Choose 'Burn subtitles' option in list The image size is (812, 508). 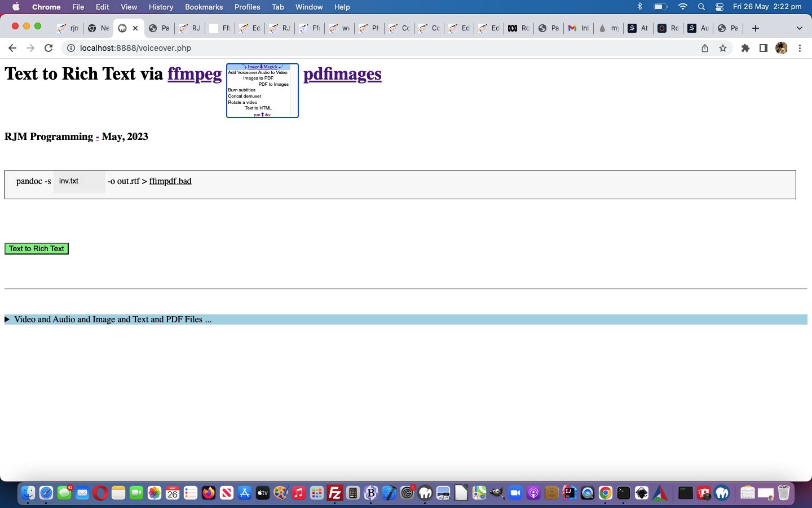(x=242, y=90)
